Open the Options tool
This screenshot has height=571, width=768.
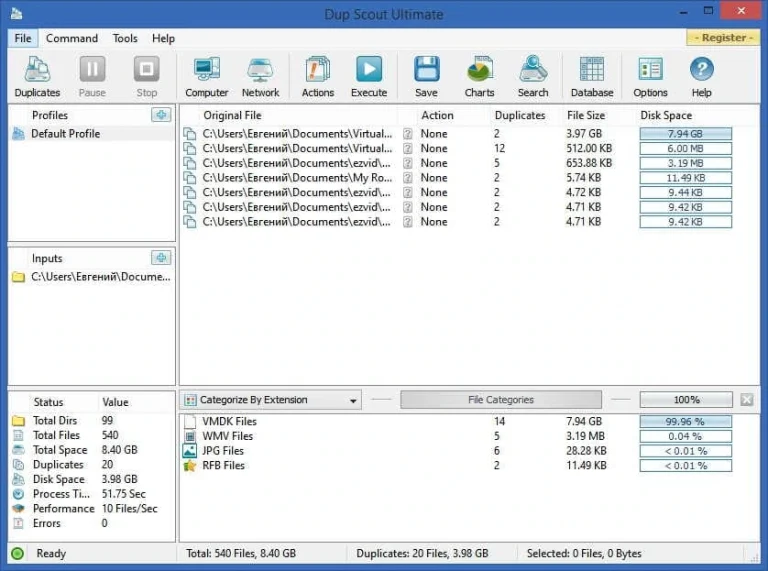[x=650, y=76]
